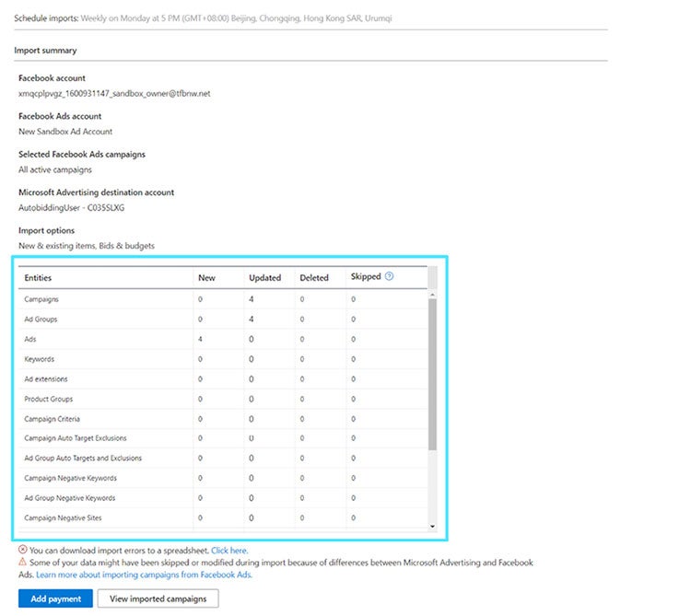Click the Updated value 4 in Ad Groups row
691x616 pixels.
pyautogui.click(x=252, y=320)
